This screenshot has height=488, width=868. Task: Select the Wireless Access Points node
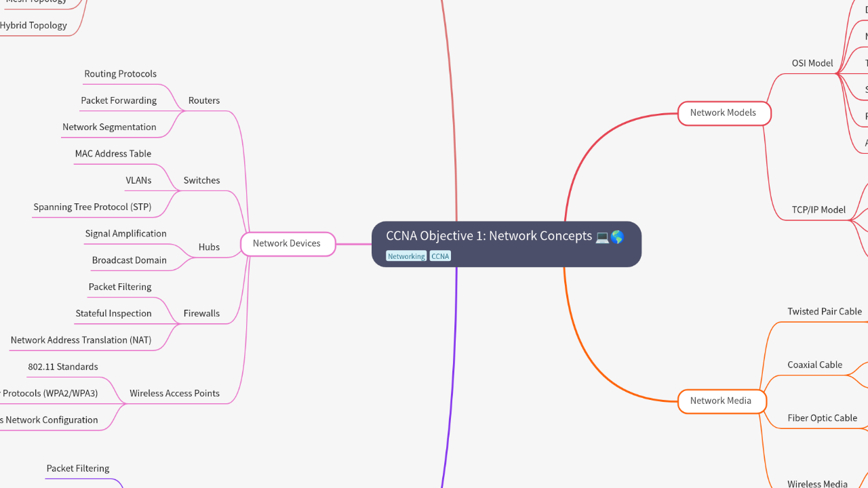point(174,393)
